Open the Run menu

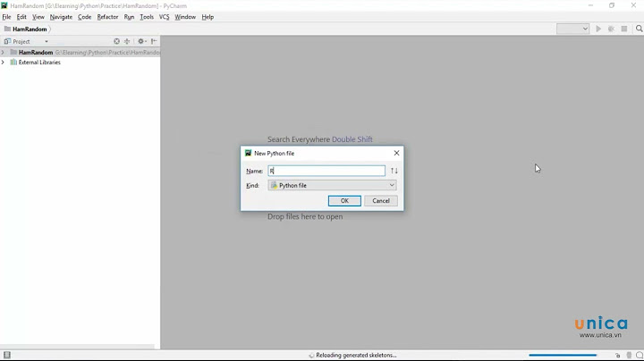(129, 17)
